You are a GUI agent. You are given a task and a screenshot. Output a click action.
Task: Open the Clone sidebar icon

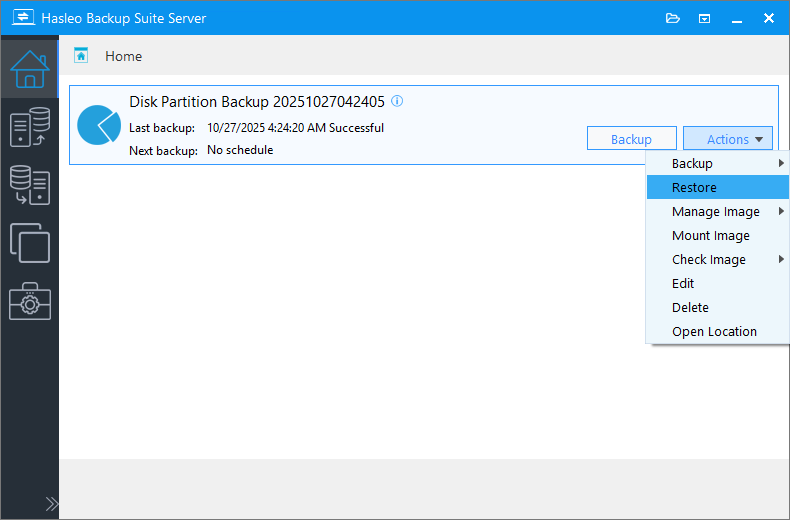click(30, 243)
